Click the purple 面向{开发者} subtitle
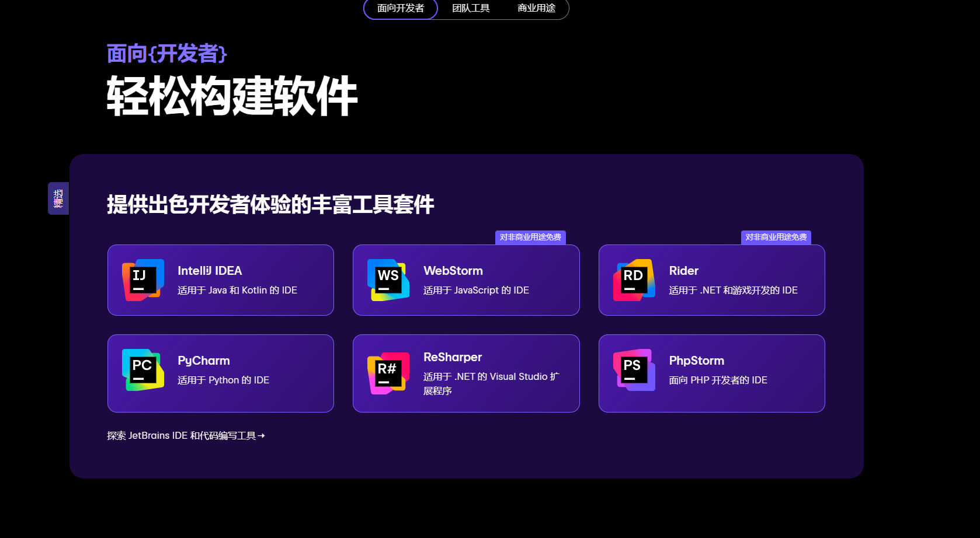Screen dimensions: 980x538 click(166, 54)
